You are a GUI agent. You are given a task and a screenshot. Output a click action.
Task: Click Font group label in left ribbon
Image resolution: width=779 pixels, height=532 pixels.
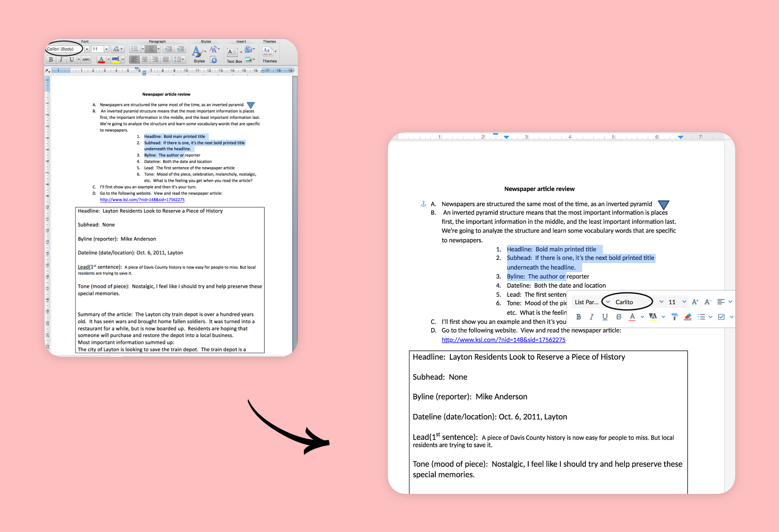point(85,41)
